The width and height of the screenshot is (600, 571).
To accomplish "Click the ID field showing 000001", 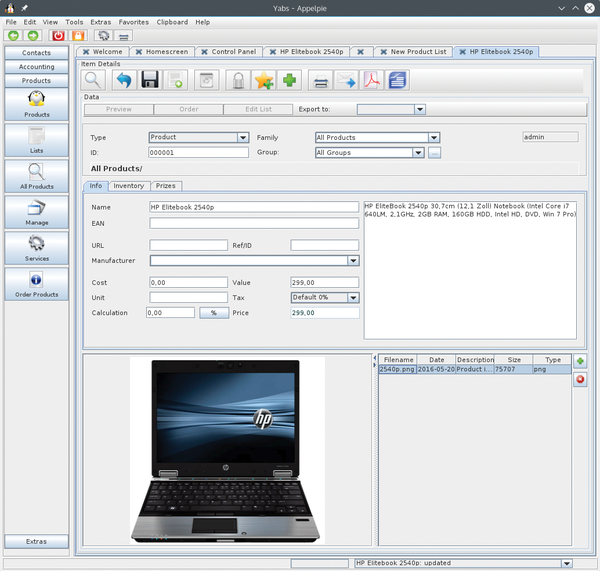I will pyautogui.click(x=199, y=153).
